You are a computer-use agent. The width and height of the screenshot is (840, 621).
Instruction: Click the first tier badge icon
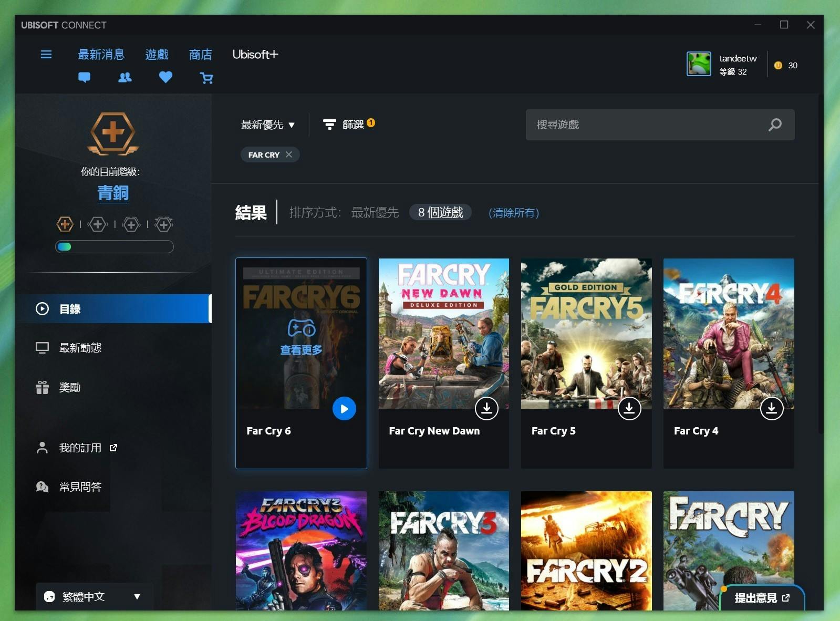65,224
